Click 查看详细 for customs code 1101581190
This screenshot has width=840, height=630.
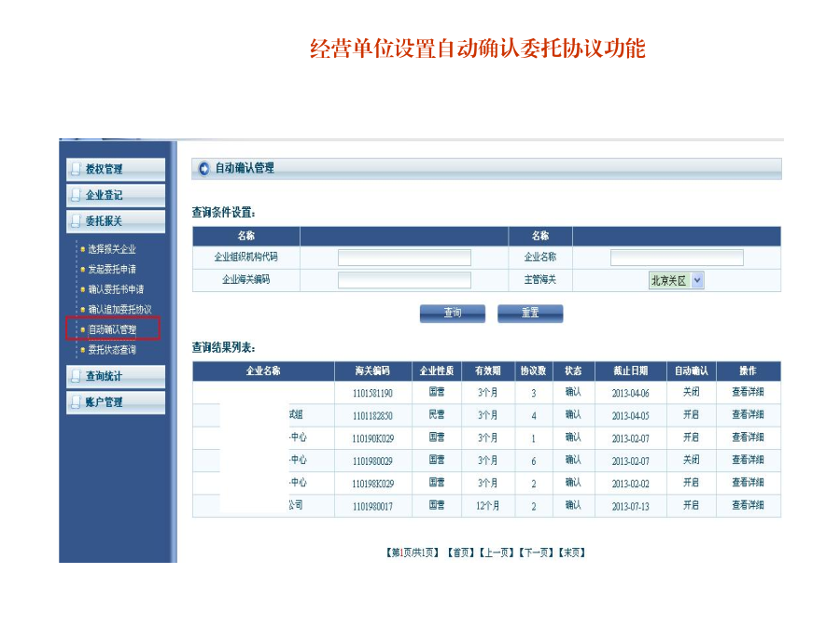click(748, 392)
